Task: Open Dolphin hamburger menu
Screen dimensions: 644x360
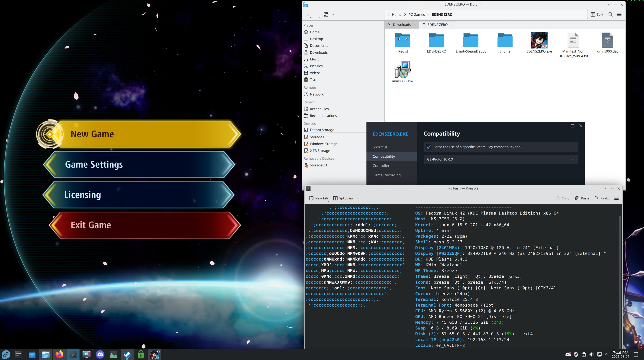Action: point(619,14)
